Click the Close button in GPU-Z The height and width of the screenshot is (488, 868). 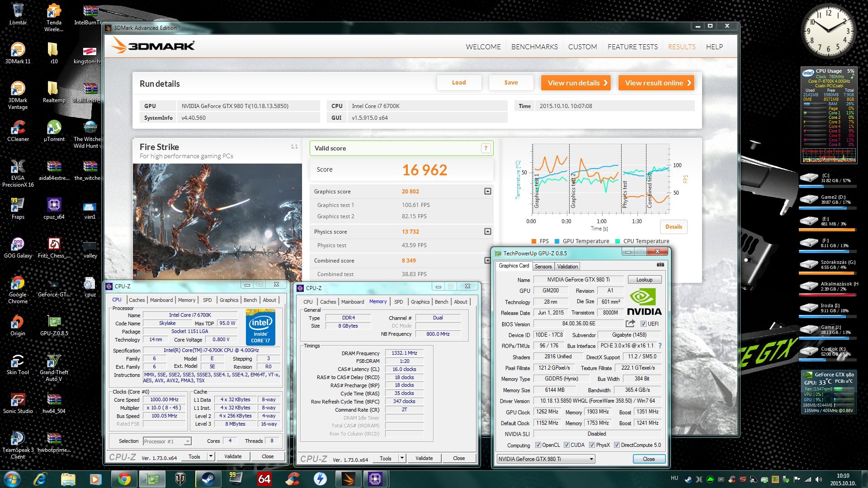(649, 459)
